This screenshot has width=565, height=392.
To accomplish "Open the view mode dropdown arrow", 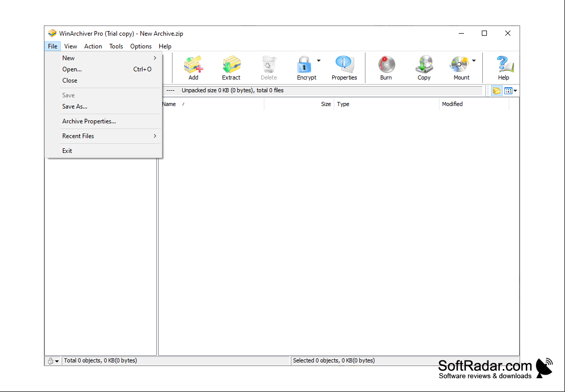I will pyautogui.click(x=515, y=91).
